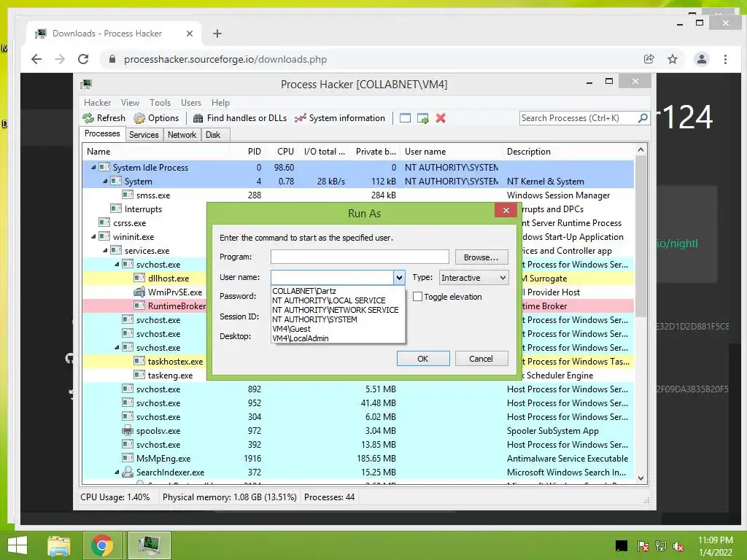Click Chrome taskbar icon
This screenshot has height=560, width=747.
click(102, 545)
